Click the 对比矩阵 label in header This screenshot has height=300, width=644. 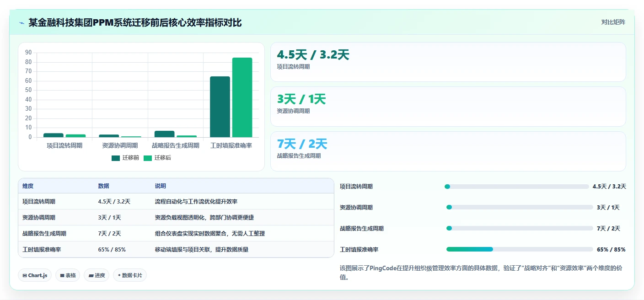(x=613, y=22)
